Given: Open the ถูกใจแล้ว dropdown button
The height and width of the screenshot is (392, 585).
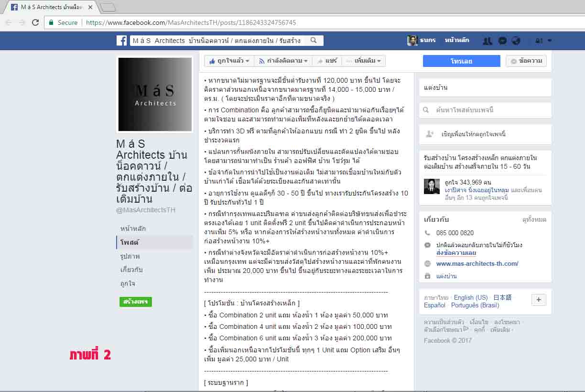Looking at the screenshot, I should pyautogui.click(x=229, y=61).
